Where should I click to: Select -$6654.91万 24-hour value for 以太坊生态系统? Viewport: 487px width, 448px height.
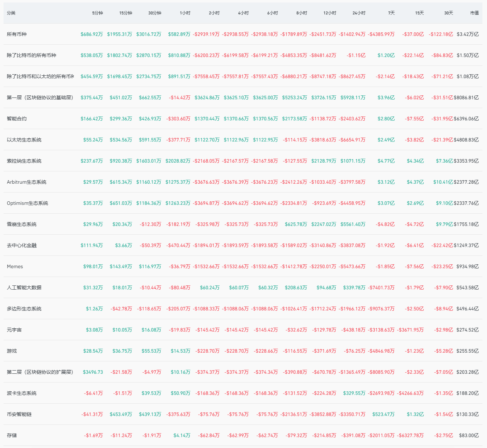coord(352,140)
